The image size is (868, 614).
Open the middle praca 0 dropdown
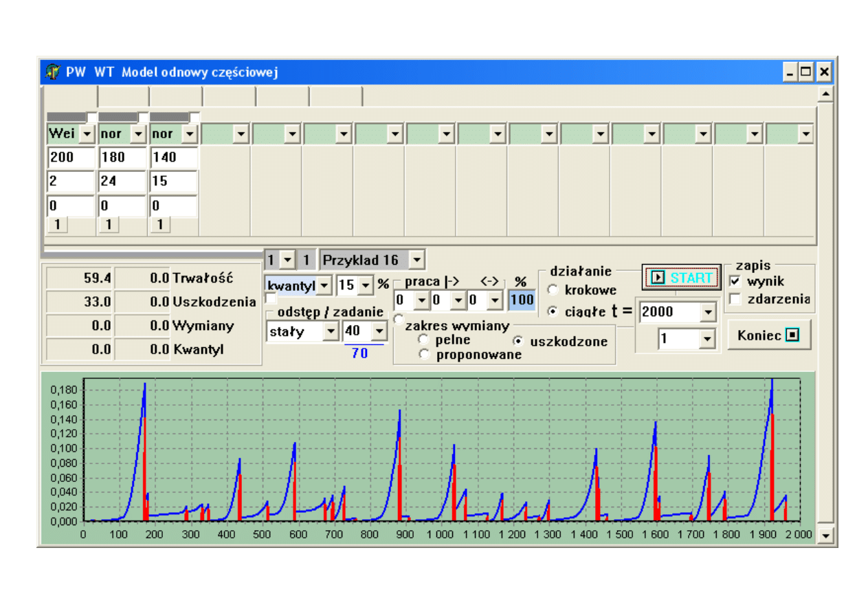[x=457, y=300]
